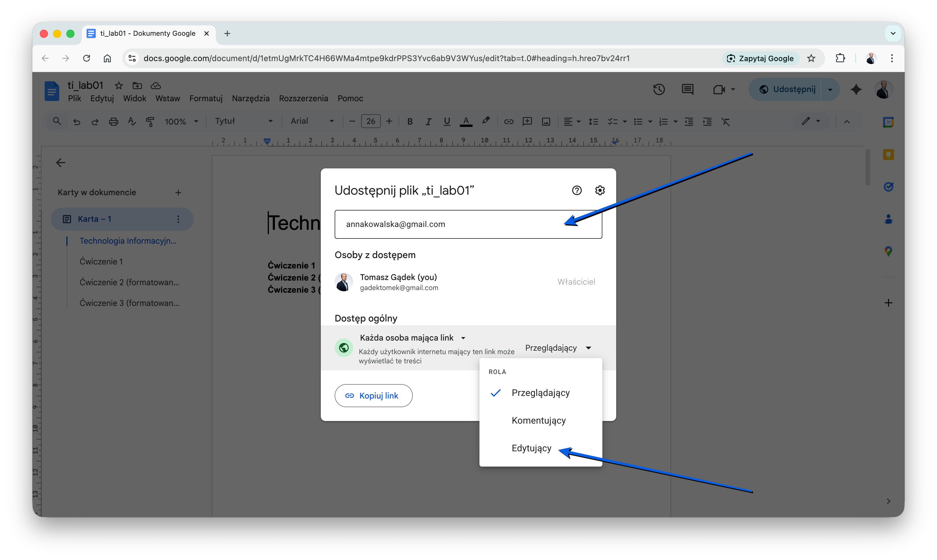This screenshot has width=937, height=560.
Task: Click the help icon in share dialog
Action: click(576, 190)
